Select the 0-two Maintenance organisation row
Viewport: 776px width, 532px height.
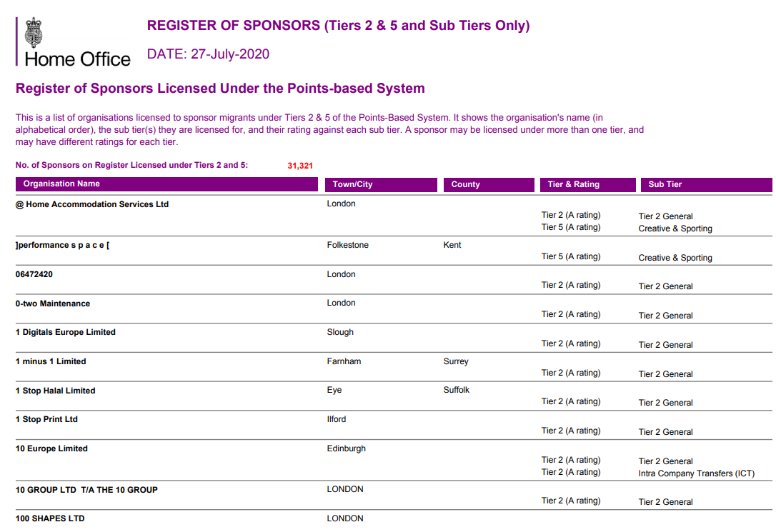click(x=53, y=303)
